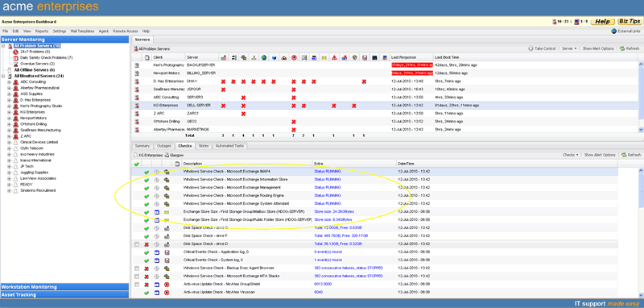Click the Help button
Viewport: 644px width, 308px height.
[602, 22]
